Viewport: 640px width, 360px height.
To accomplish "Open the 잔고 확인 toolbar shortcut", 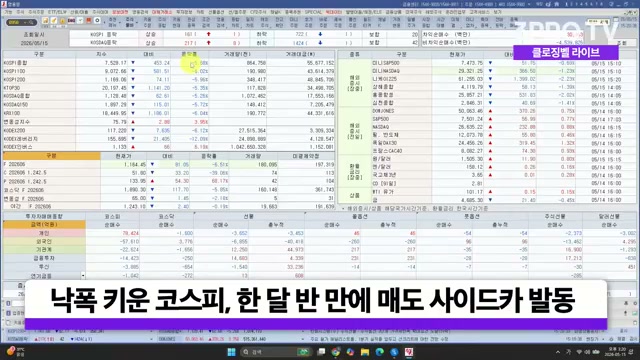I will point(279,22).
